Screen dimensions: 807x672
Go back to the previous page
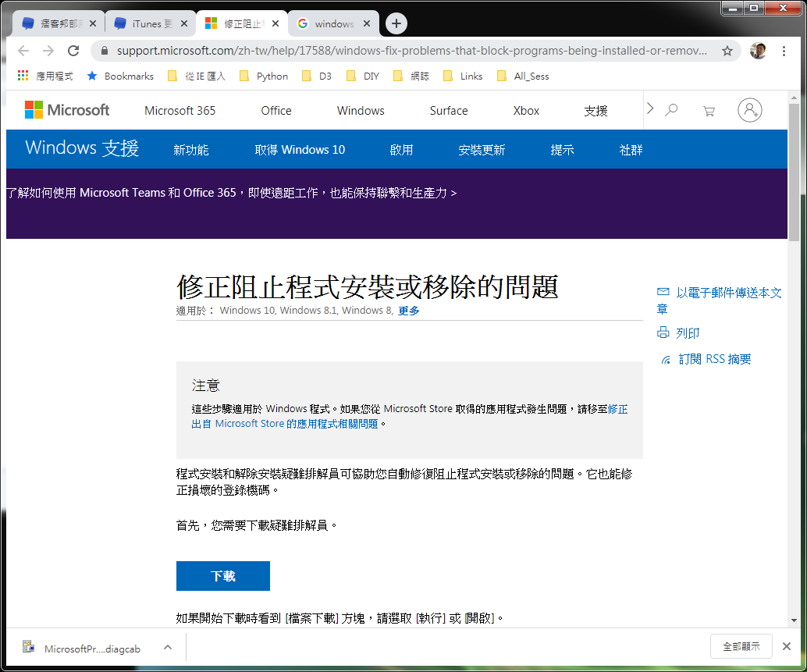(x=23, y=51)
